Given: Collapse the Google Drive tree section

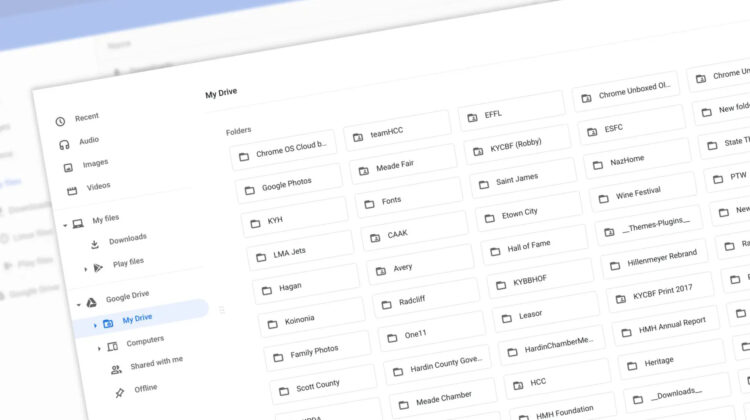Looking at the screenshot, I should tap(77, 301).
